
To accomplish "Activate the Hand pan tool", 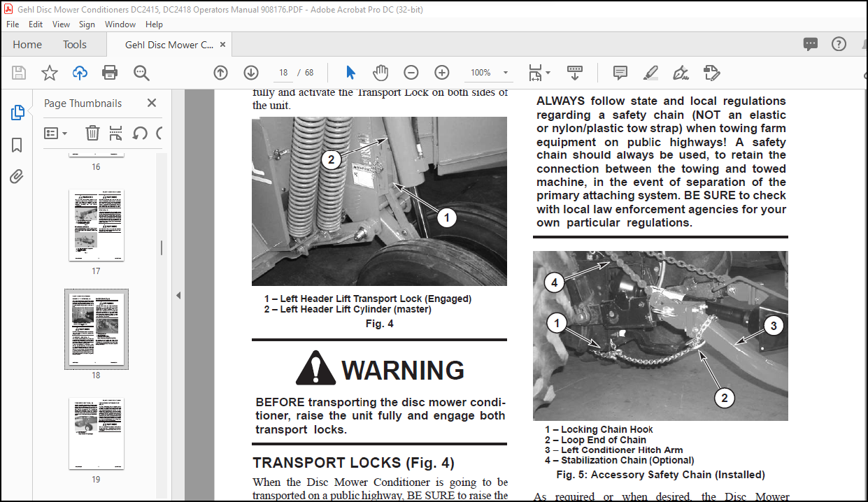I will point(380,73).
